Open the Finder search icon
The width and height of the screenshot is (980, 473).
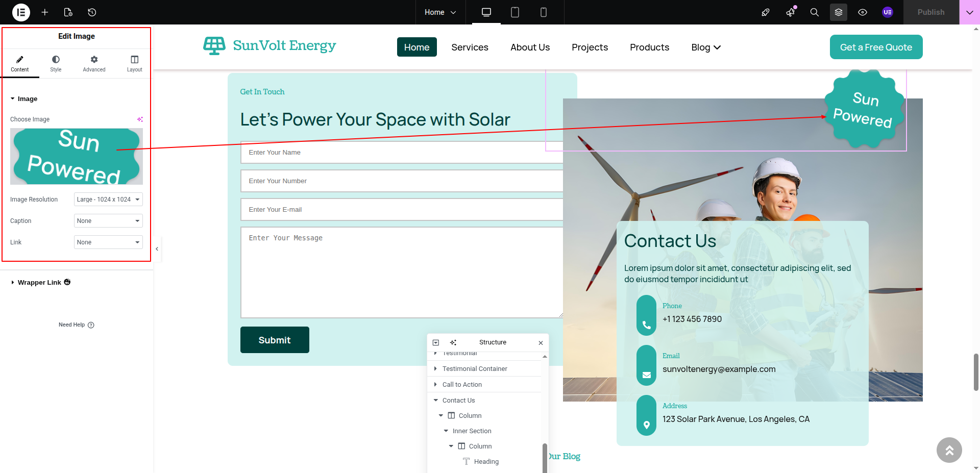tap(814, 12)
